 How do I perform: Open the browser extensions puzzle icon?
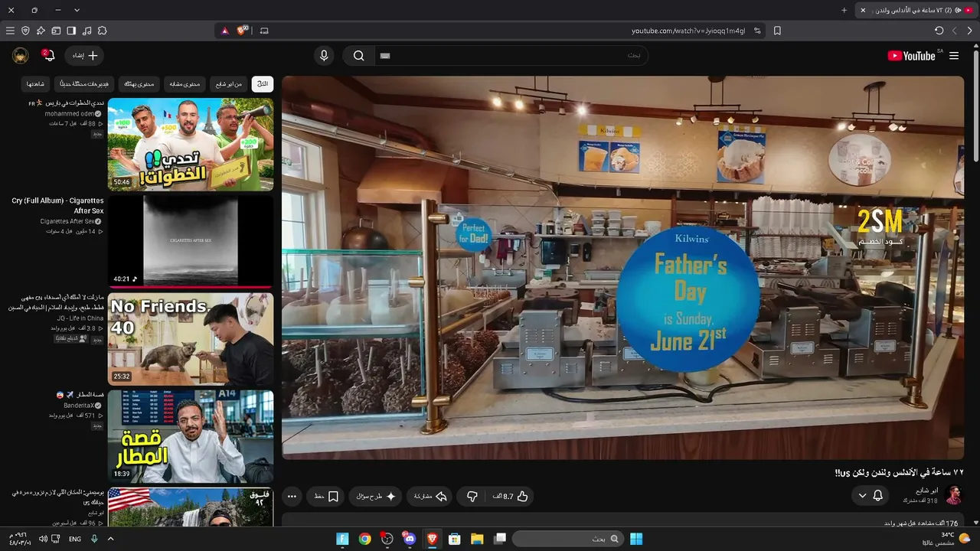tap(102, 31)
